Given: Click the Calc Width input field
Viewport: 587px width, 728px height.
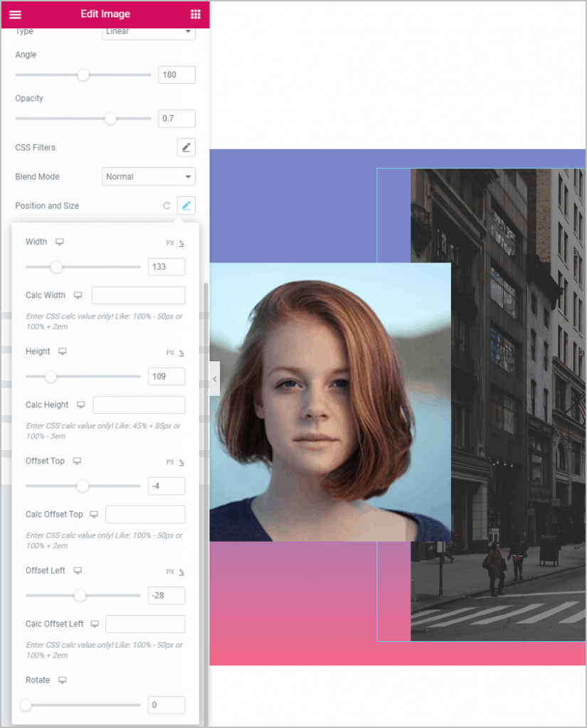Looking at the screenshot, I should click(x=138, y=296).
